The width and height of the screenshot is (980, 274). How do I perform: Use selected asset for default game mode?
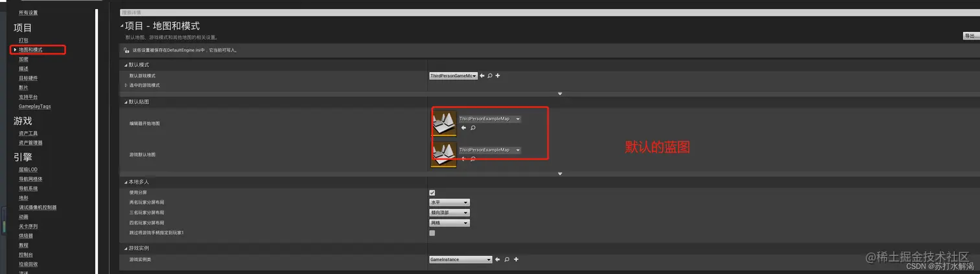click(482, 76)
